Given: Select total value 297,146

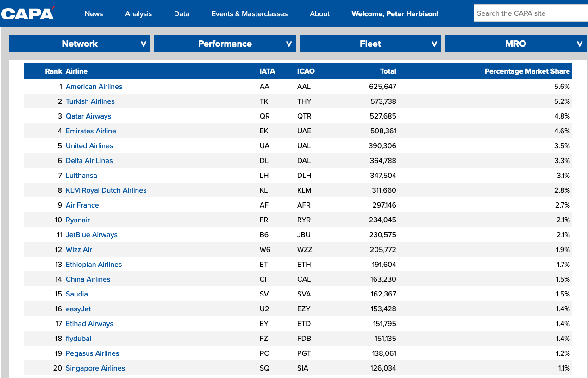Looking at the screenshot, I should click(x=383, y=205).
